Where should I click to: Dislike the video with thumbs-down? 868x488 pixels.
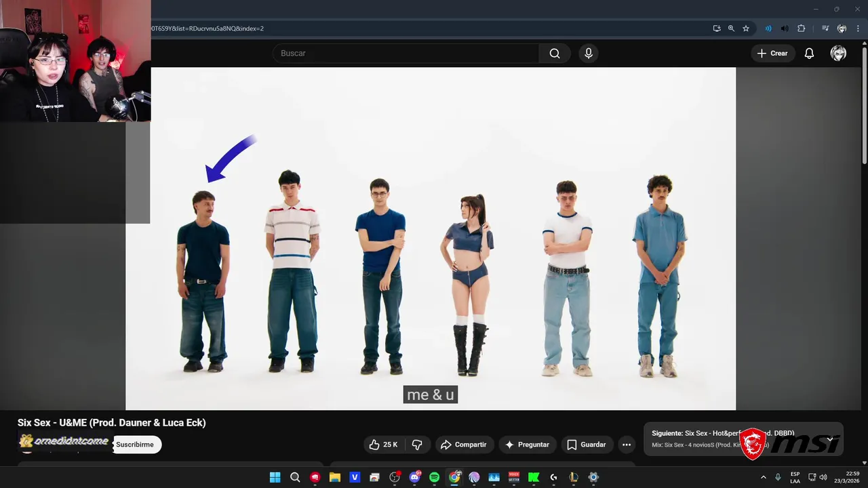pyautogui.click(x=417, y=445)
